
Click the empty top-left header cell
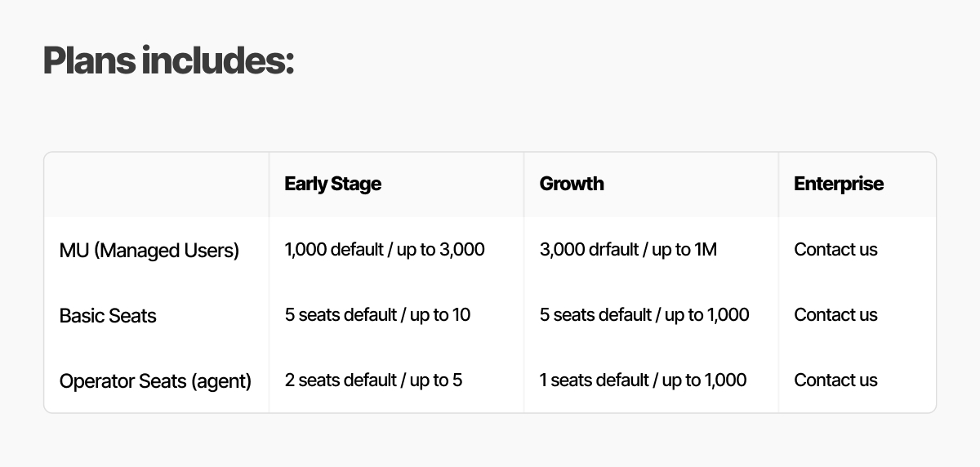point(156,185)
